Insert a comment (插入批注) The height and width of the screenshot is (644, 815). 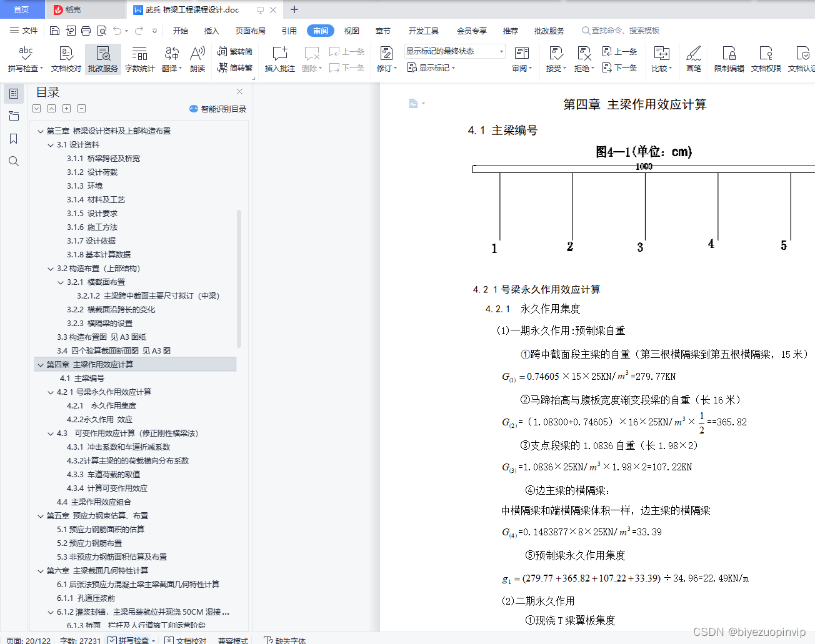click(279, 59)
